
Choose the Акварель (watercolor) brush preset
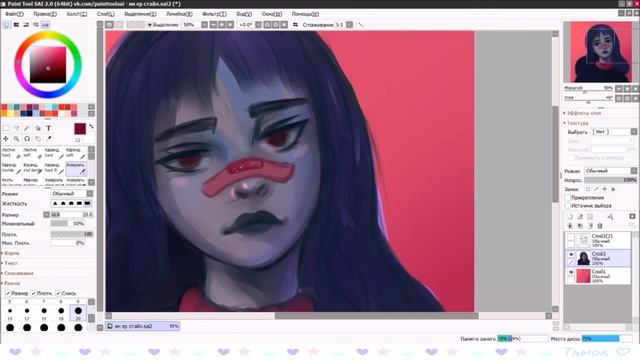tap(76, 168)
